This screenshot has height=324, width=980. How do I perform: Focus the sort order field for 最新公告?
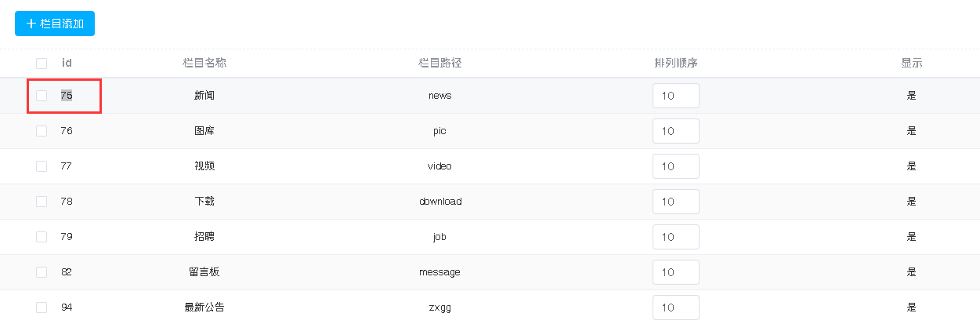click(675, 308)
